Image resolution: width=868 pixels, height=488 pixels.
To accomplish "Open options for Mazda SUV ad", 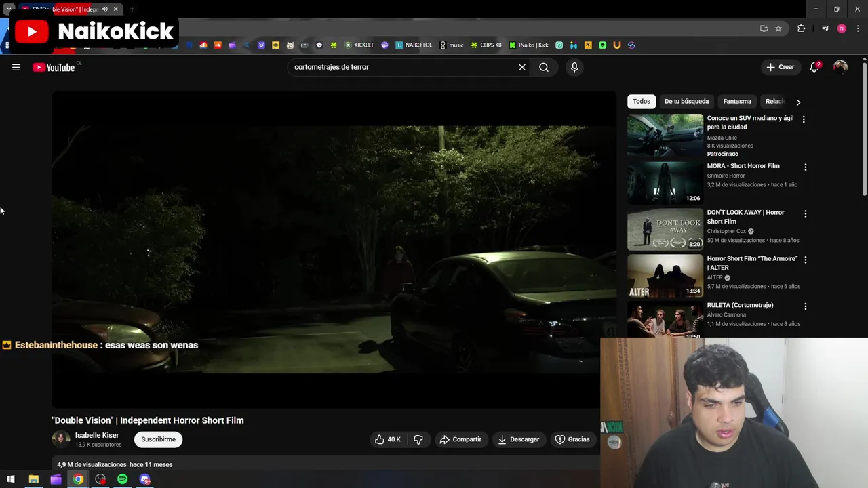I will 804,119.
